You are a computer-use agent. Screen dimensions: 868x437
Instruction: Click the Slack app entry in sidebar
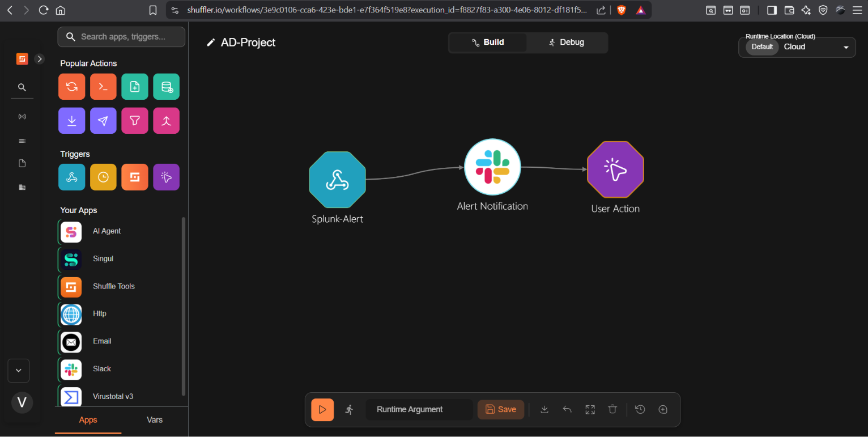click(119, 369)
